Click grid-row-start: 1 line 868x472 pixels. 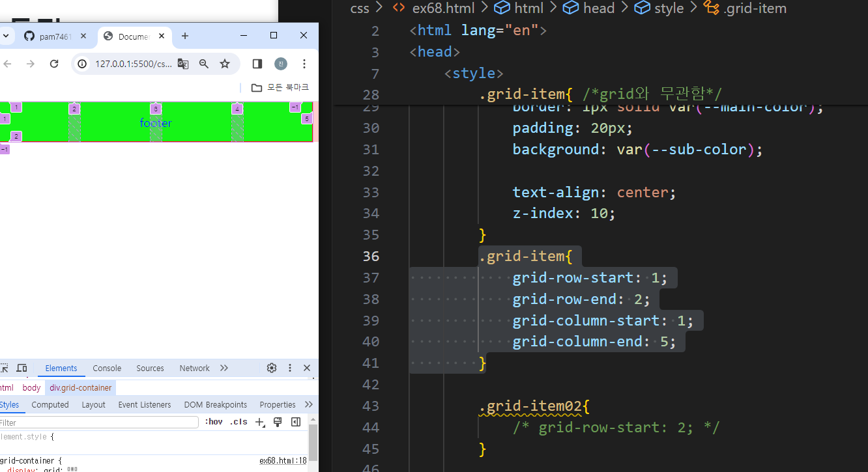click(x=590, y=277)
